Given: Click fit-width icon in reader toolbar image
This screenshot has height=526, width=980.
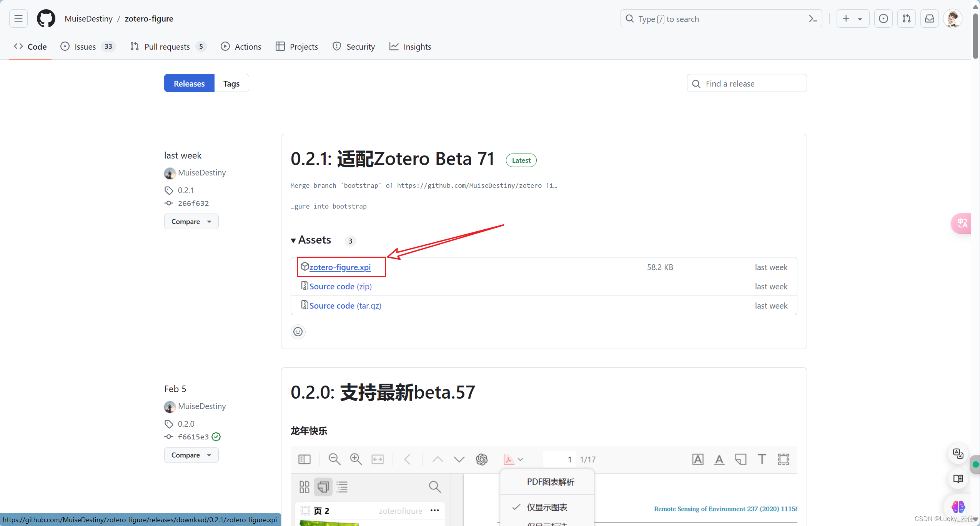Looking at the screenshot, I should point(378,459).
